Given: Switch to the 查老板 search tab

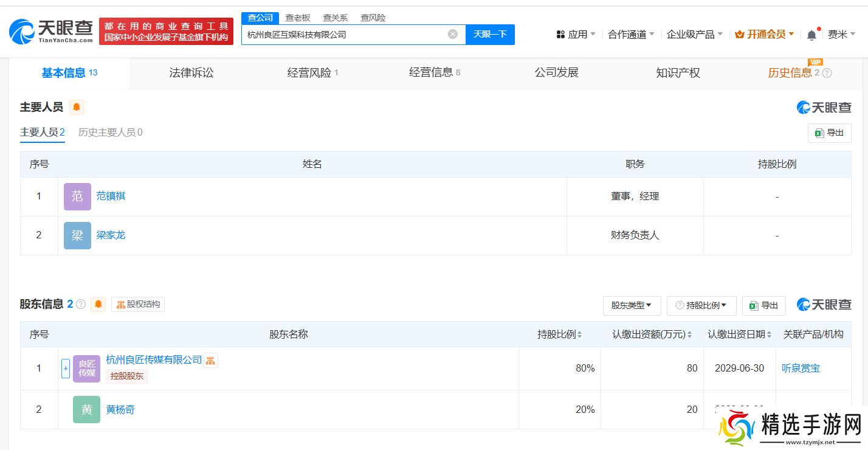Looking at the screenshot, I should tap(297, 17).
